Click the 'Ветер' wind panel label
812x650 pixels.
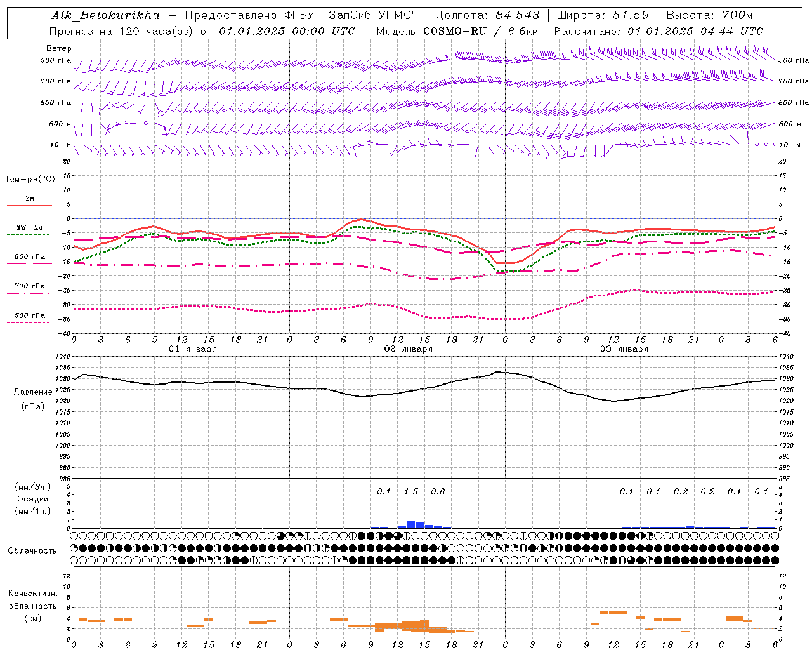[x=59, y=48]
